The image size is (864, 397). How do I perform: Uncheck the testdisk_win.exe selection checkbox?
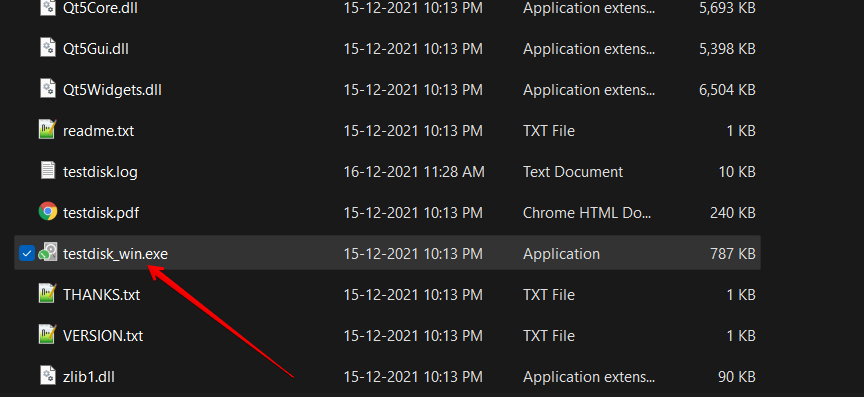tap(26, 253)
